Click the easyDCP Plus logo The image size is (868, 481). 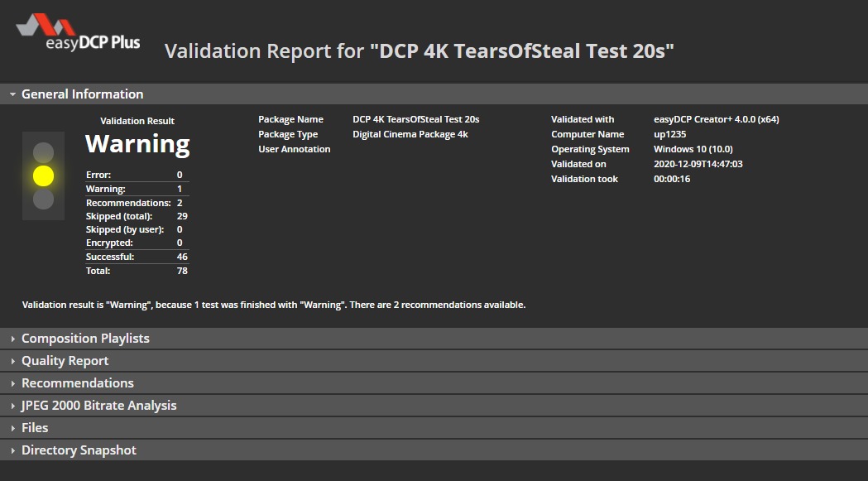pos(79,33)
